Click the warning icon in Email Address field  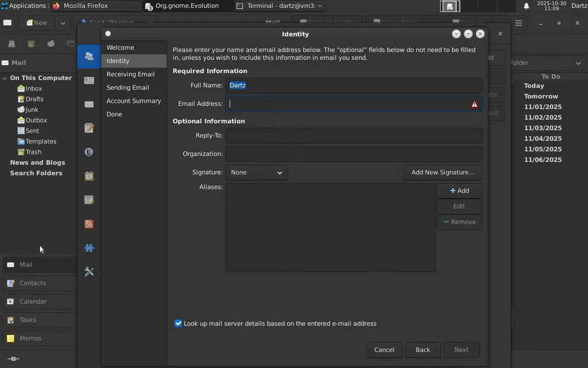tap(474, 104)
